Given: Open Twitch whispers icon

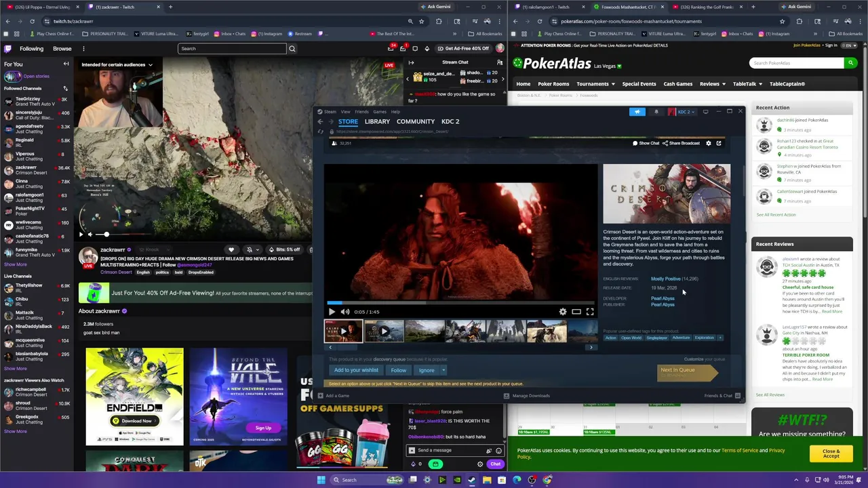Looking at the screenshot, I should 415,49.
